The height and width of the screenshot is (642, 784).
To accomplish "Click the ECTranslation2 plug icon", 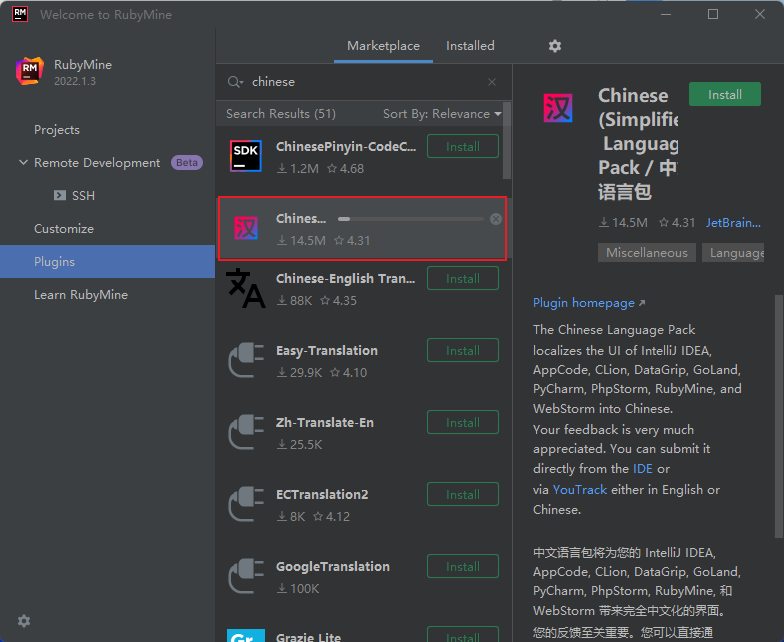I will 246,504.
